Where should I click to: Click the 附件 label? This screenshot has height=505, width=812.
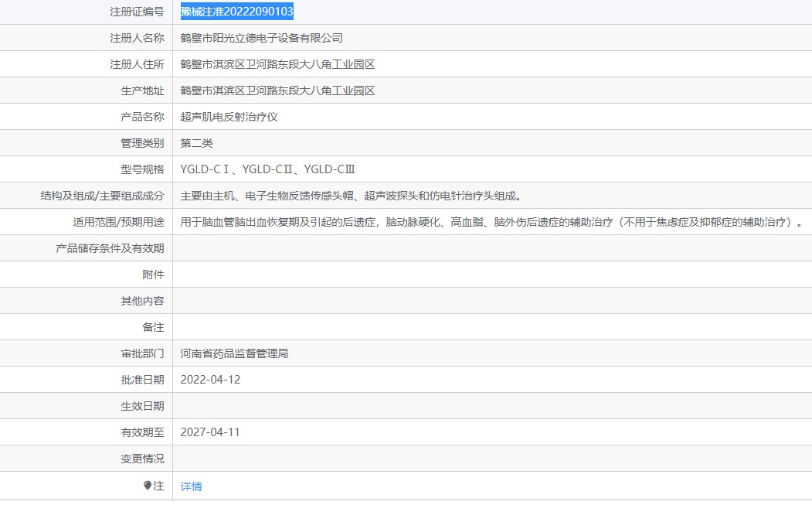pyautogui.click(x=153, y=275)
